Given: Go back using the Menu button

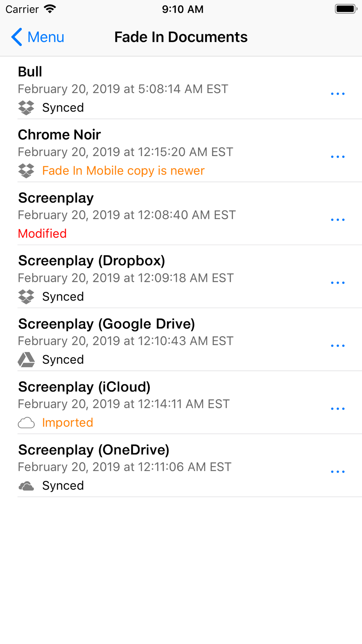Looking at the screenshot, I should tap(38, 37).
